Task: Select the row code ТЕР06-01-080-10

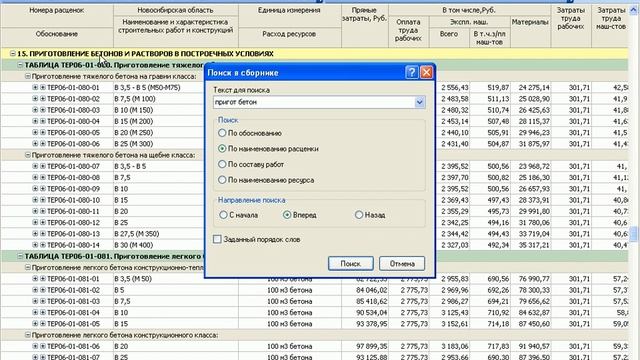Action: point(73,200)
